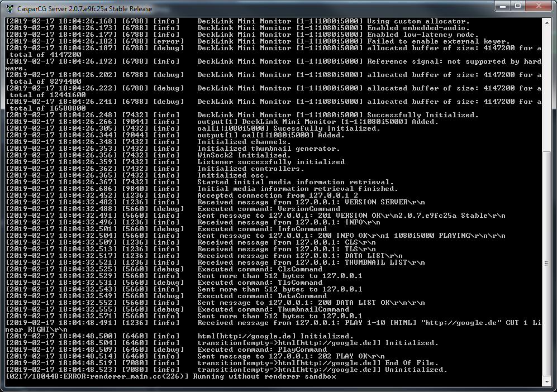The image size is (557, 392).
Task: Click the vertical scrollbar thumb grip
Action: 547,264
